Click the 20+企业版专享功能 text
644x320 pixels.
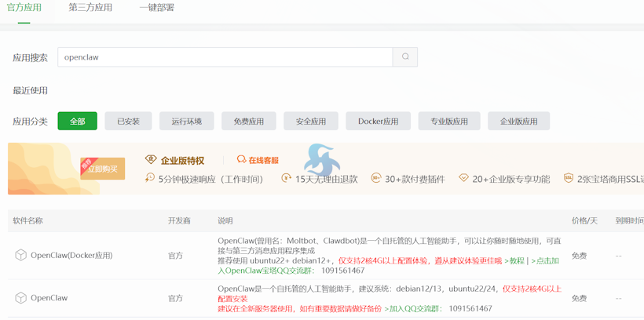[x=511, y=179]
